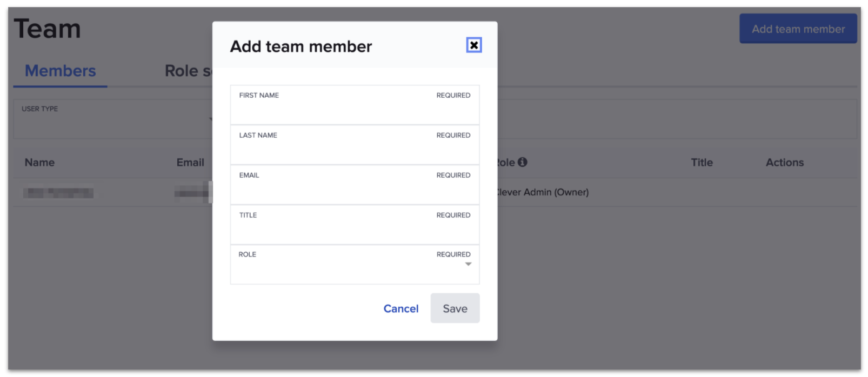Switch to the Members tab

[60, 71]
